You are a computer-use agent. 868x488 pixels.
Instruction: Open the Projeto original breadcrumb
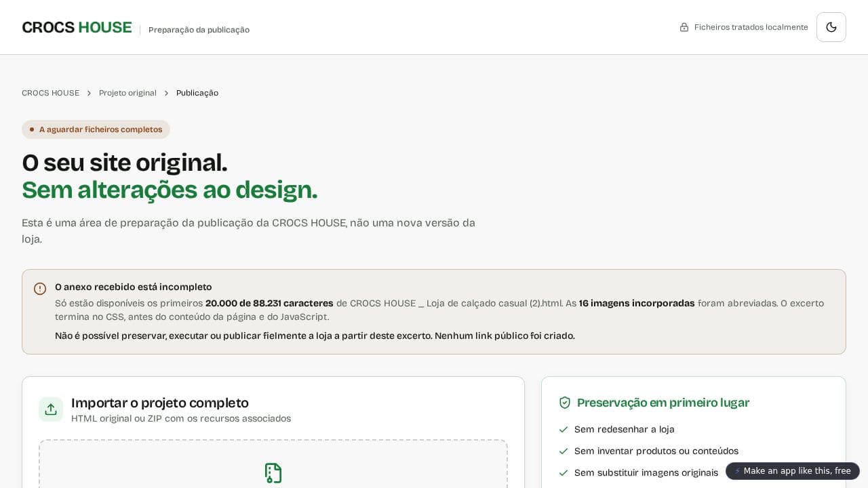pos(127,93)
